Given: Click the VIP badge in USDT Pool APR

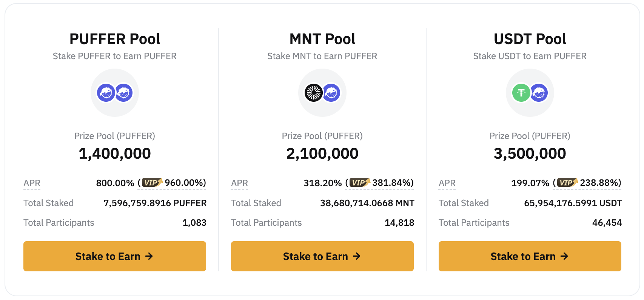Looking at the screenshot, I should [567, 183].
